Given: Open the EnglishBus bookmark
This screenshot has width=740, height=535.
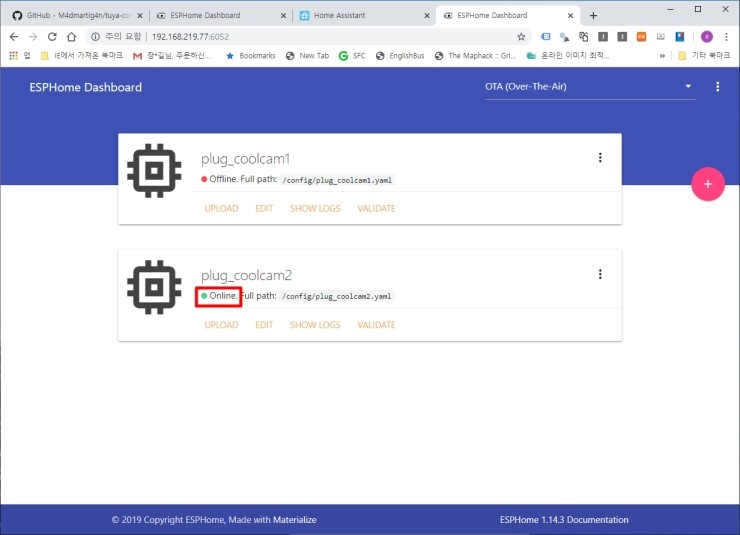Looking at the screenshot, I should [400, 56].
